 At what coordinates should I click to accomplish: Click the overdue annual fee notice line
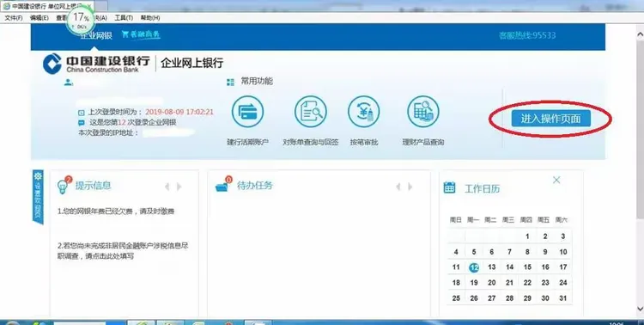116,212
